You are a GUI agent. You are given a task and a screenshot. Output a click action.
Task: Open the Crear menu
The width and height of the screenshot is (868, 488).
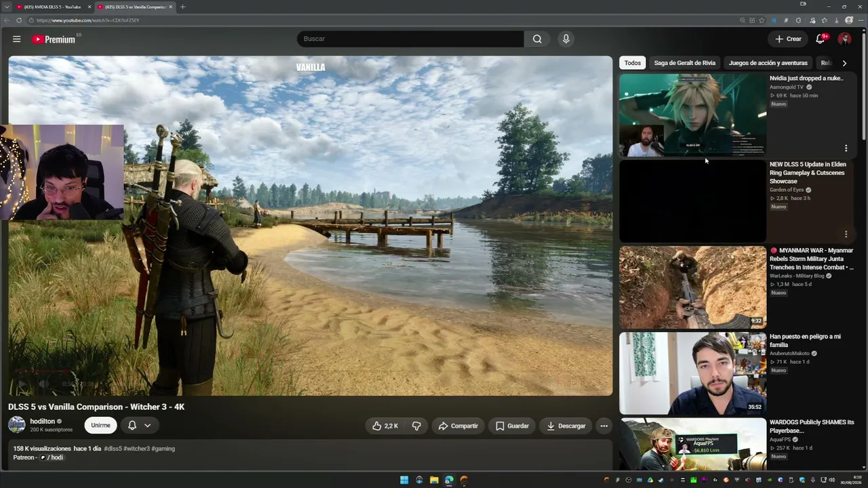(x=788, y=39)
